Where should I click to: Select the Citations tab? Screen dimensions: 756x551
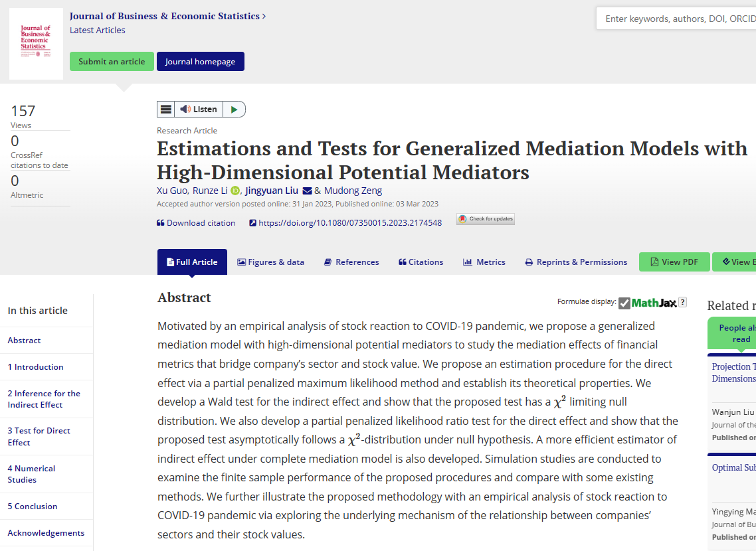(x=421, y=262)
